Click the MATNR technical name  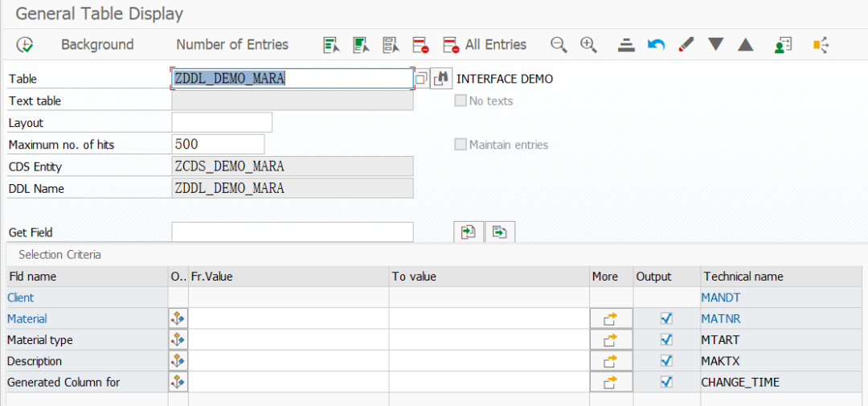pyautogui.click(x=721, y=318)
